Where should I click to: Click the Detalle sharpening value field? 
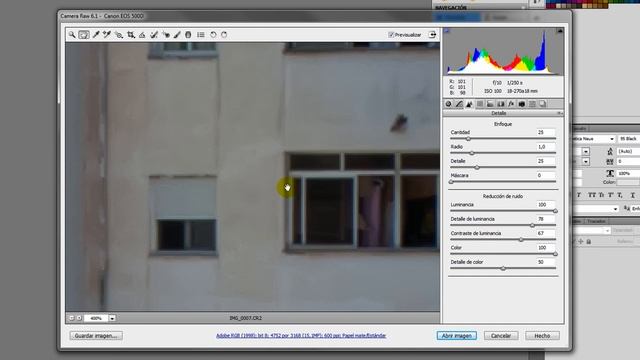click(546, 161)
